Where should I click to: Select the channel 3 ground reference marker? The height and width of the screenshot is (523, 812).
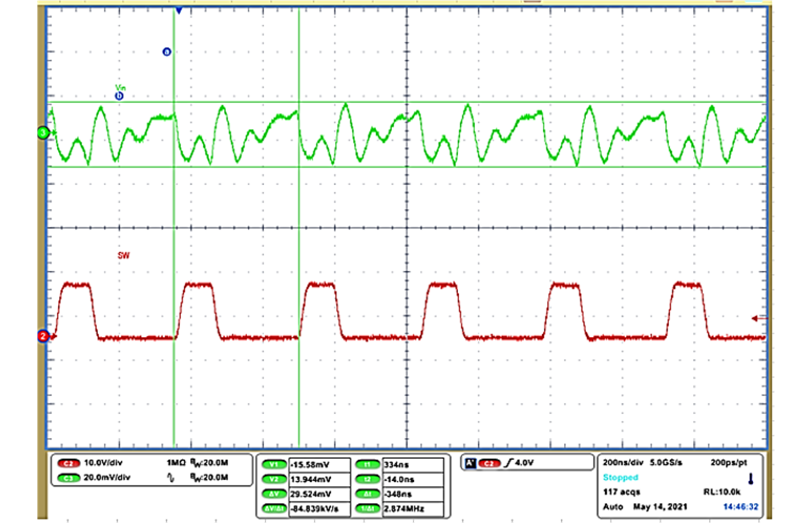pos(43,133)
